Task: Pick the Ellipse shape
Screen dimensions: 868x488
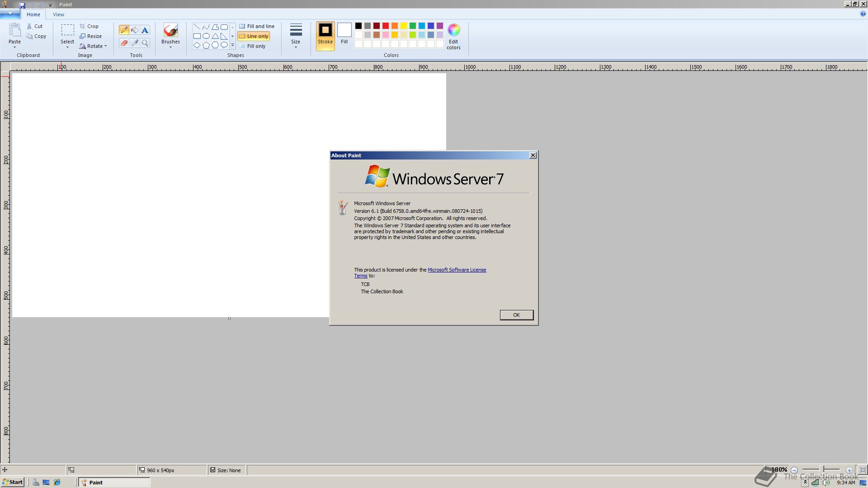Action: [206, 36]
